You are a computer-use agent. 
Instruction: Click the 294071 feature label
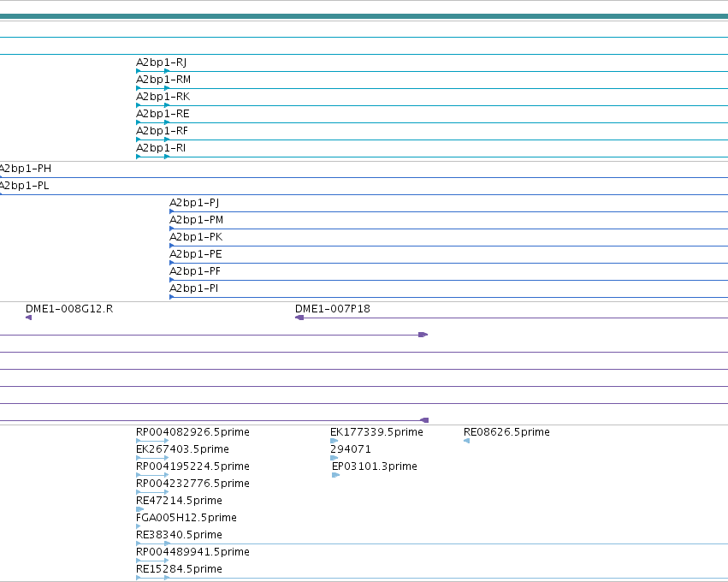351,449
